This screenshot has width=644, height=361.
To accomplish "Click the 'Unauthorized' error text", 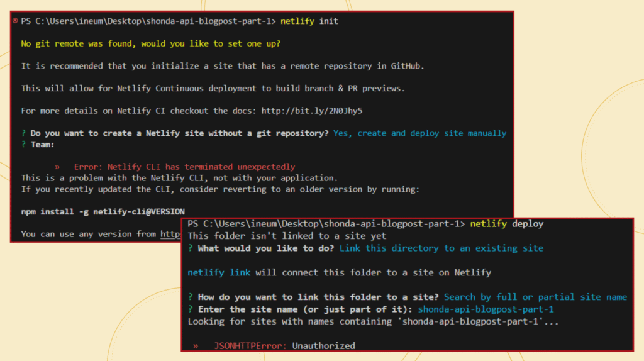I will (x=324, y=346).
